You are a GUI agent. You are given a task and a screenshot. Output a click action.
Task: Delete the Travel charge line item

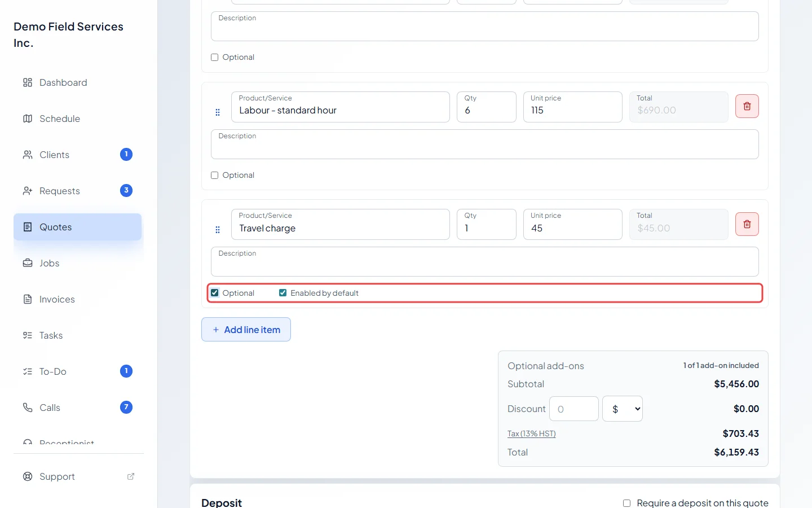[x=747, y=224]
